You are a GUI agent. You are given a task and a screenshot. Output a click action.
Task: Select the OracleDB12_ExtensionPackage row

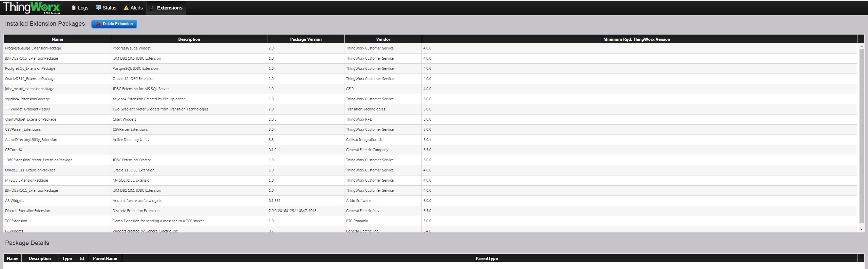tap(430, 79)
